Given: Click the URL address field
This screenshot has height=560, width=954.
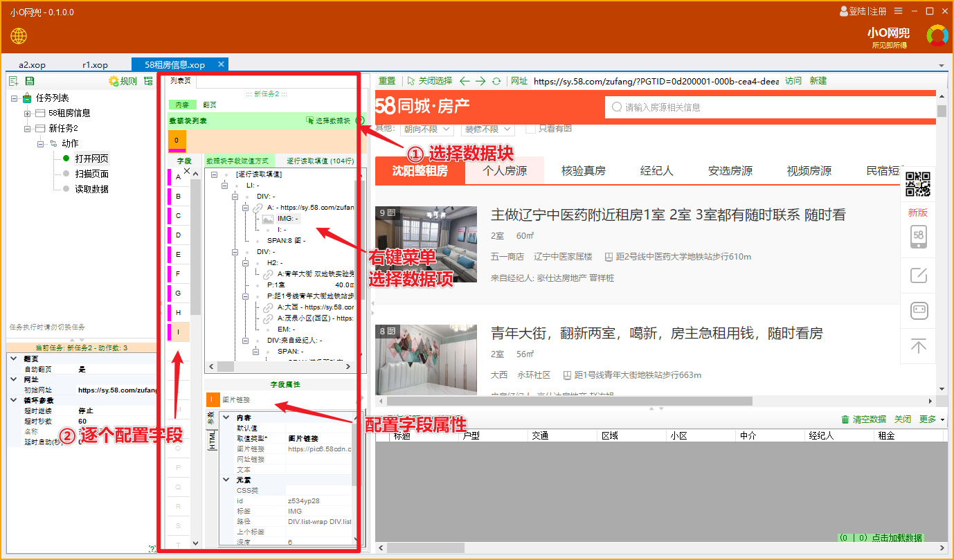Looking at the screenshot, I should pyautogui.click(x=656, y=81).
